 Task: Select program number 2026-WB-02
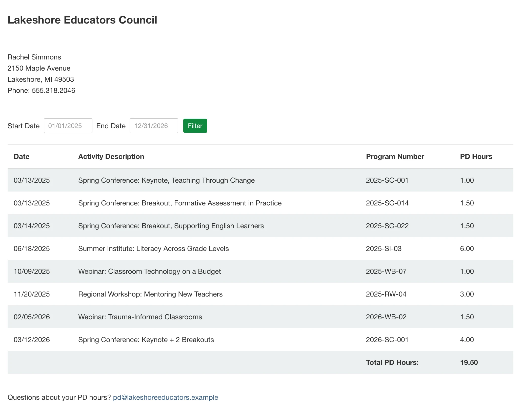(386, 317)
